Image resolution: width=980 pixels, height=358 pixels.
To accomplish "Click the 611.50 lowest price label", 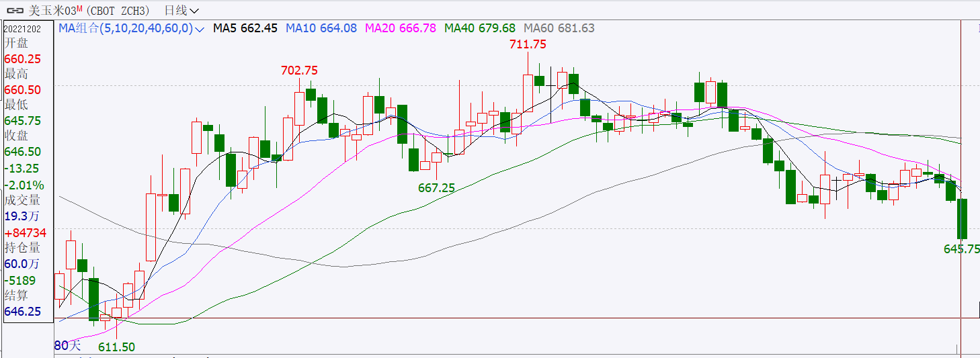I will coord(116,347).
